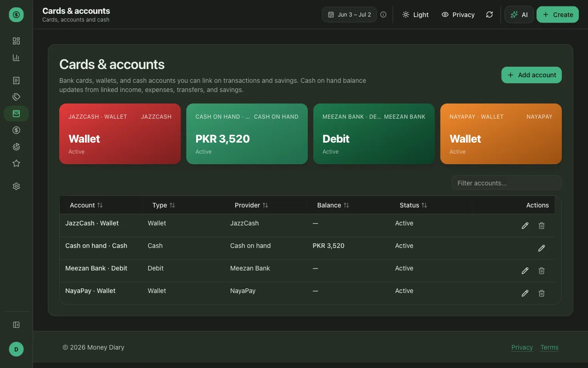Image resolution: width=588 pixels, height=368 pixels.
Task: Sort table by Balance column
Action: tap(333, 205)
